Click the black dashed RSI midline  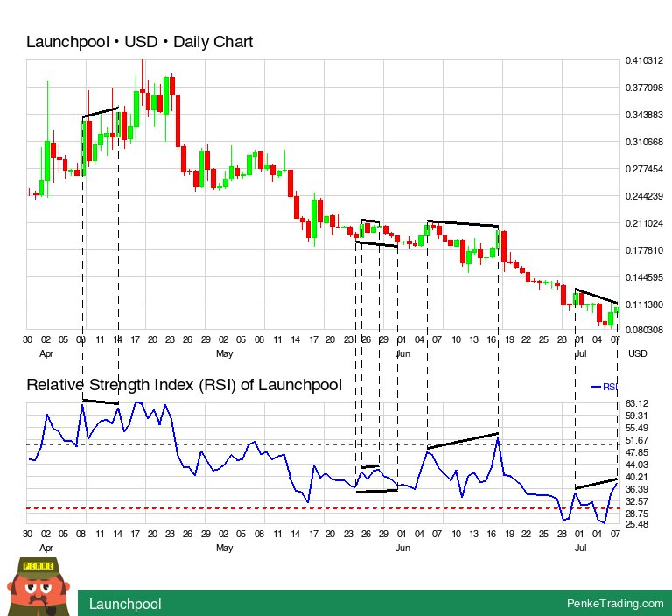321,444
